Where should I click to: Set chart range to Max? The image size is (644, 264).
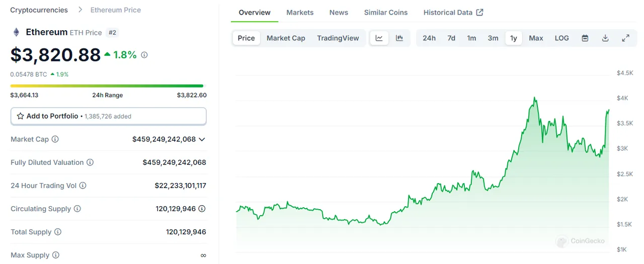coord(536,38)
